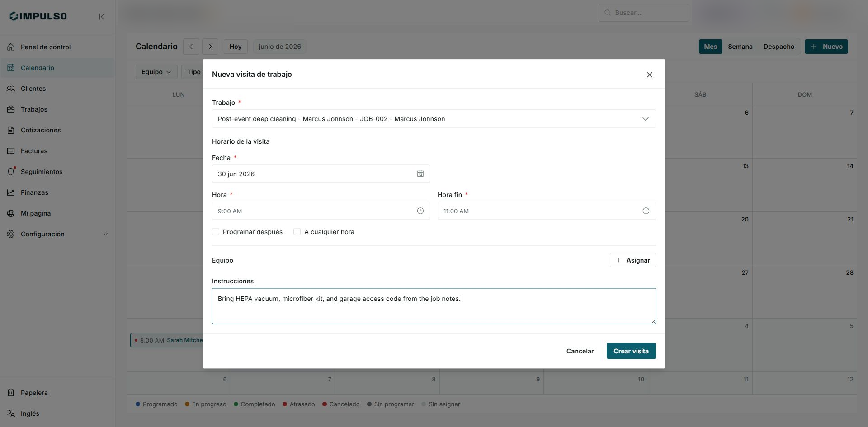Click the clock icon in Hora fin field
Image resolution: width=868 pixels, height=427 pixels.
[x=646, y=211]
